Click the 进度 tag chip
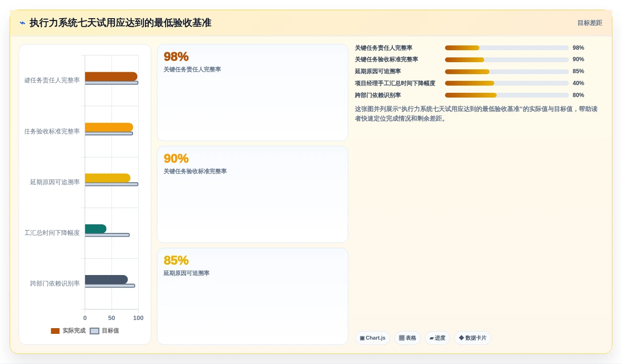 [437, 338]
